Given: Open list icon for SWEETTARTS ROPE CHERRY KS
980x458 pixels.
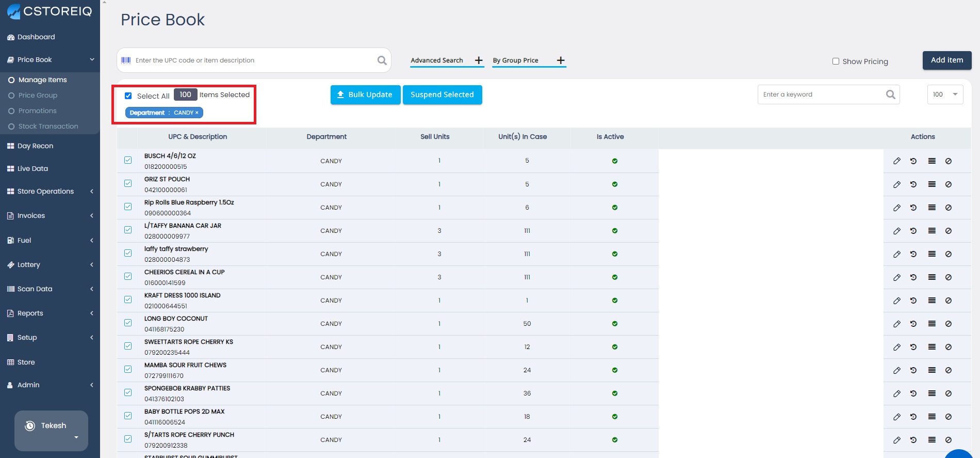Looking at the screenshot, I should click(932, 347).
